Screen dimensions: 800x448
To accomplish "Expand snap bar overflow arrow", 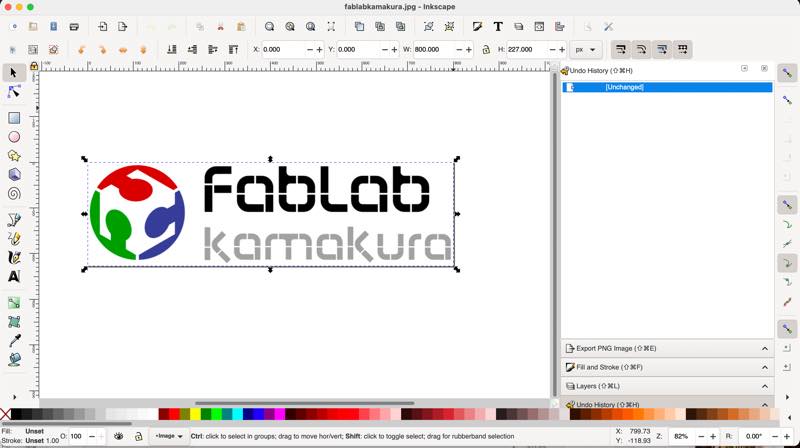I will coord(787,396).
